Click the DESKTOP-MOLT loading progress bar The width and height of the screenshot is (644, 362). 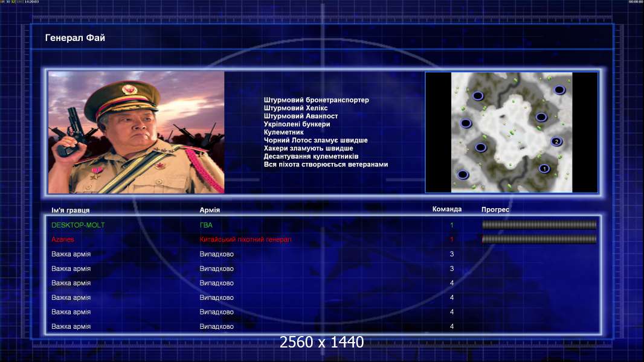tap(539, 225)
